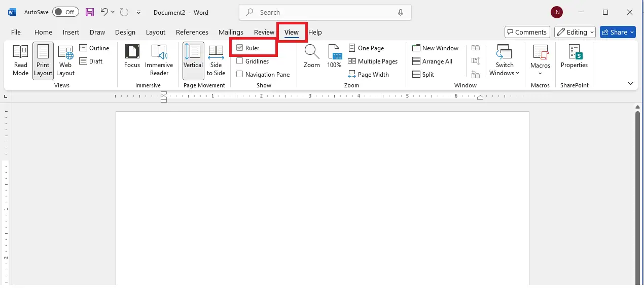Open the Layout ribbon tab

156,32
